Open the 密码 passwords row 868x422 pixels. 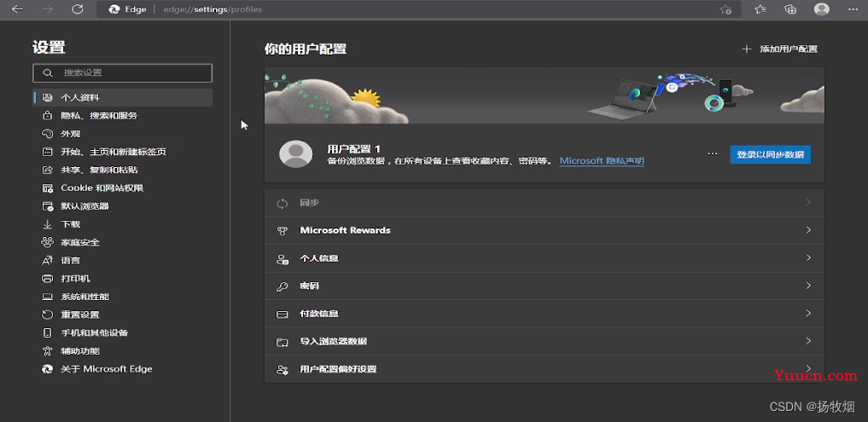tap(545, 286)
